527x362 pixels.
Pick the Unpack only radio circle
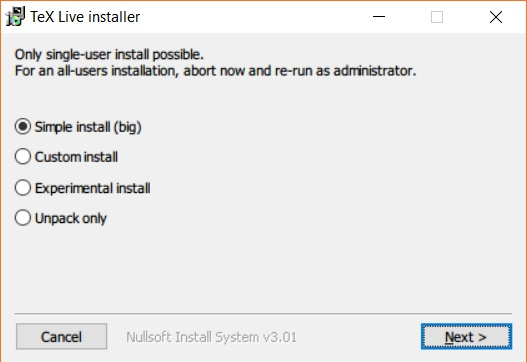(x=23, y=218)
